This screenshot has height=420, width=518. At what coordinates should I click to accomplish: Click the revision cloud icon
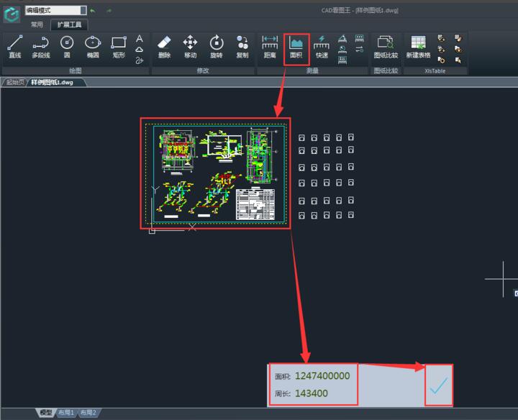coord(140,50)
